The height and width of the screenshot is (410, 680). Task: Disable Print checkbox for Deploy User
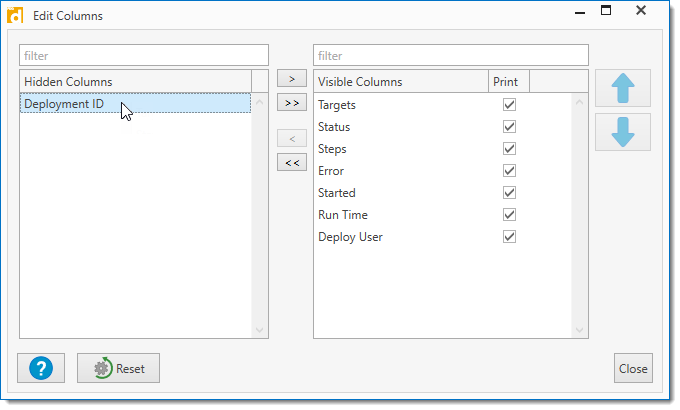(509, 237)
